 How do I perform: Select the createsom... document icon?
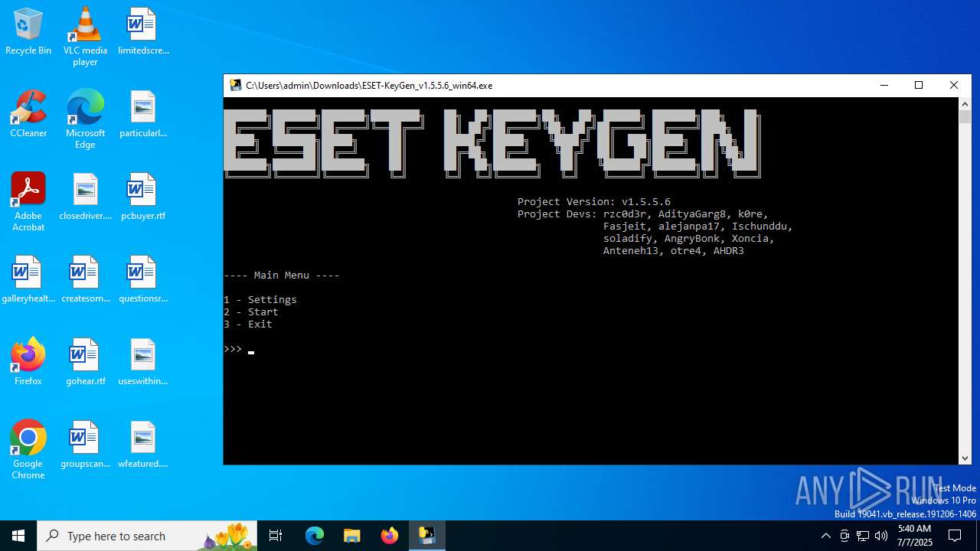click(85, 279)
